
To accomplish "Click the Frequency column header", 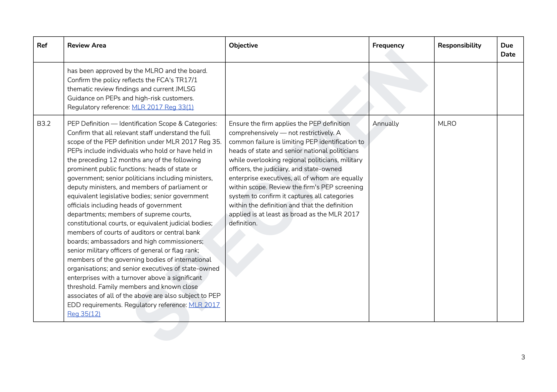I will click(x=388, y=45).
